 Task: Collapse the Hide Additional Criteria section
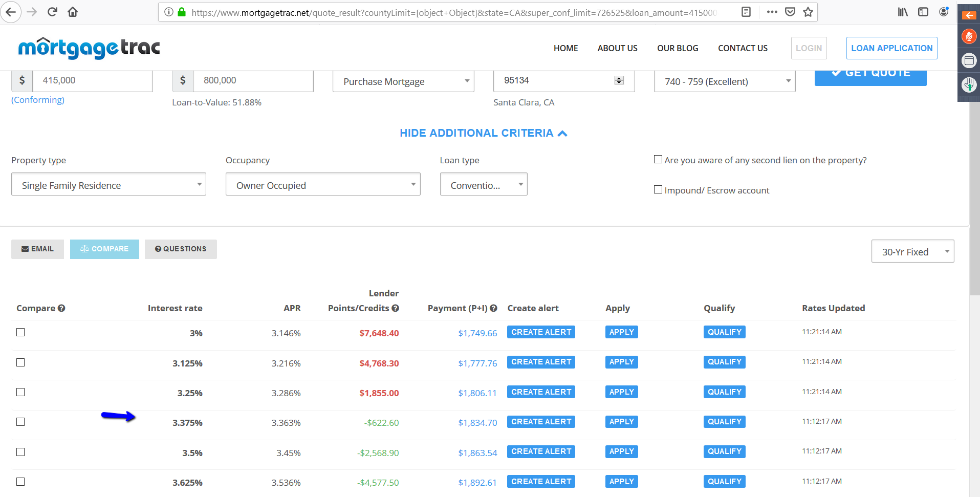(483, 133)
